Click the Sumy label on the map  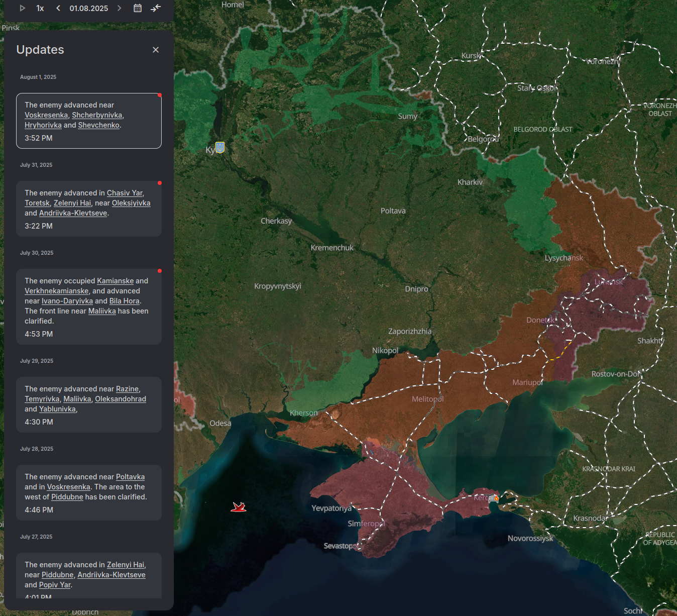click(x=408, y=117)
